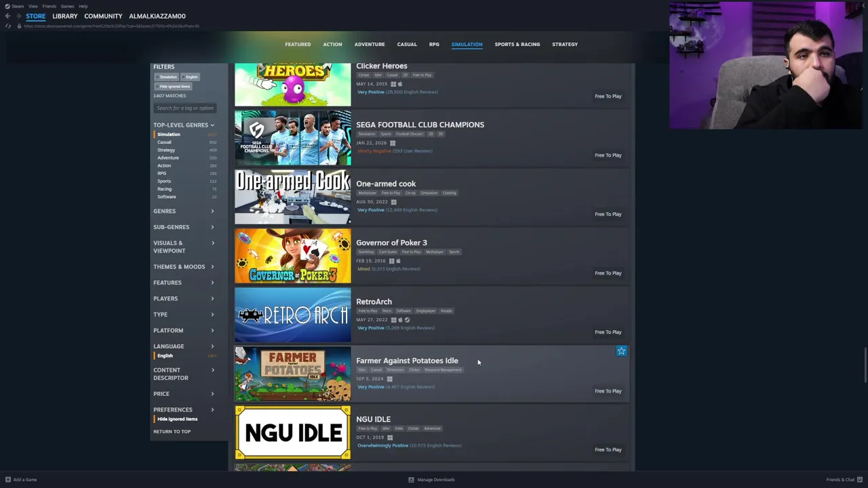
Task: Open the Farmer Against Potatoes Idle thumbnail
Action: click(293, 374)
